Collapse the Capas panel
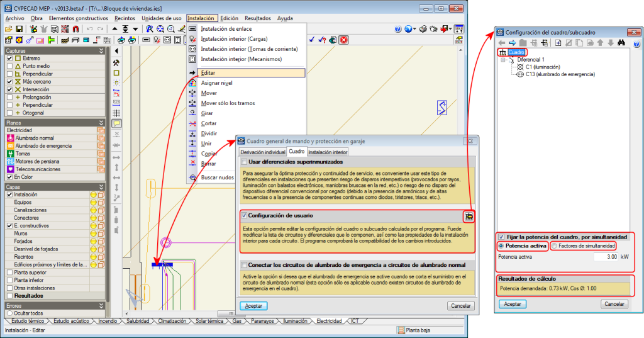The height and width of the screenshot is (338, 644). pyautogui.click(x=101, y=187)
